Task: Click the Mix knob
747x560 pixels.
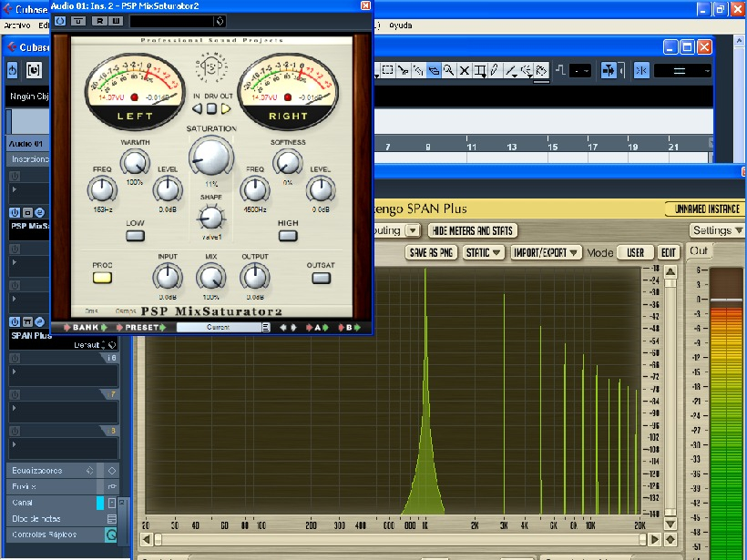Action: [211, 277]
